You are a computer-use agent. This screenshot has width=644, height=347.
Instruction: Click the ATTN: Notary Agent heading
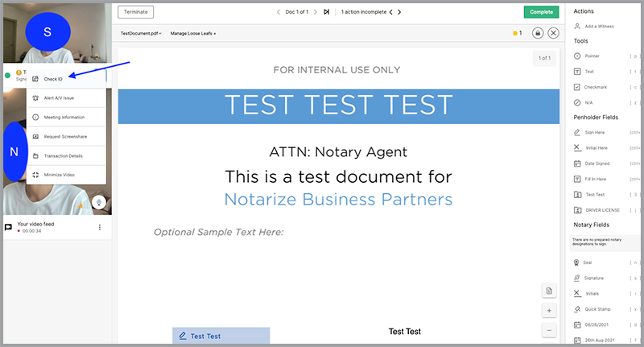pos(338,152)
